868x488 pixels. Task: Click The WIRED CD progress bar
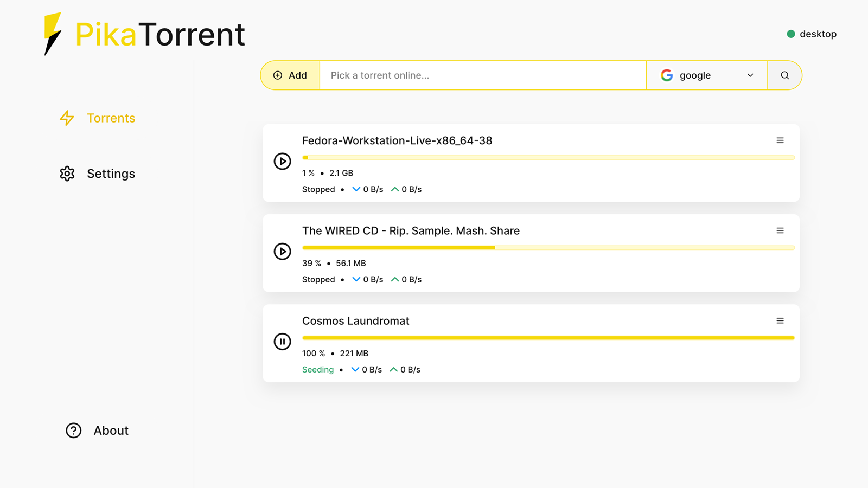tap(548, 248)
